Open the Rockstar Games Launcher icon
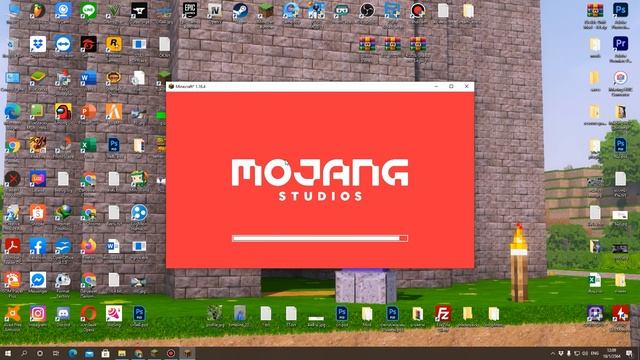The height and width of the screenshot is (360, 640). pos(113,44)
